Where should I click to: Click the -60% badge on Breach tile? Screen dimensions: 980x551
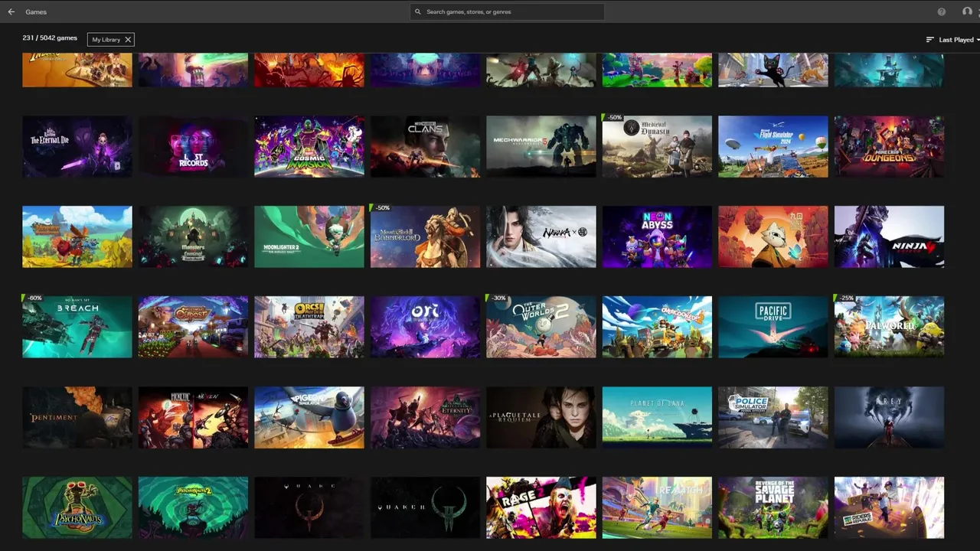tap(34, 298)
